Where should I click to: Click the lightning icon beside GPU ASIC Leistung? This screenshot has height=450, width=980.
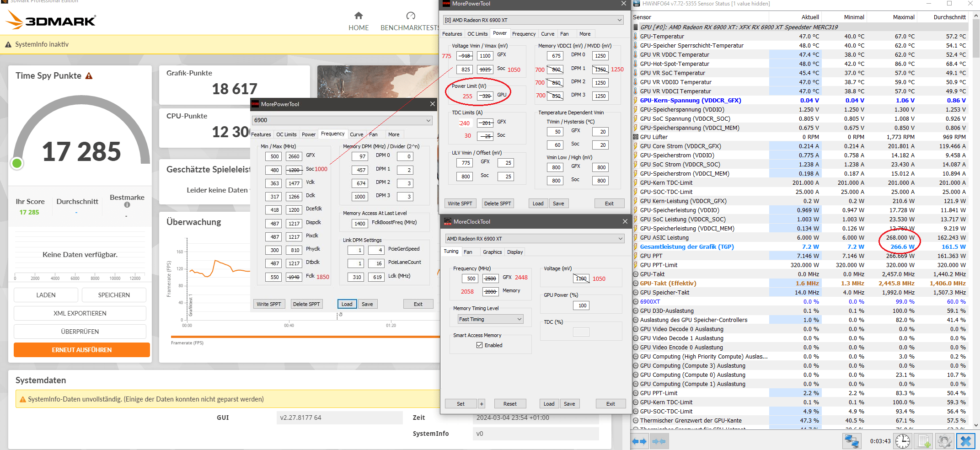pos(636,238)
